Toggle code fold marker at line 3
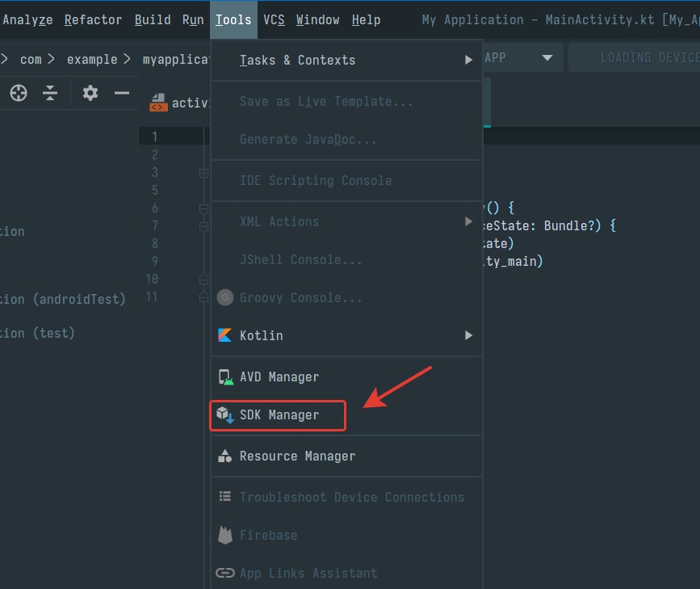Viewport: 700px width, 589px height. [x=203, y=173]
